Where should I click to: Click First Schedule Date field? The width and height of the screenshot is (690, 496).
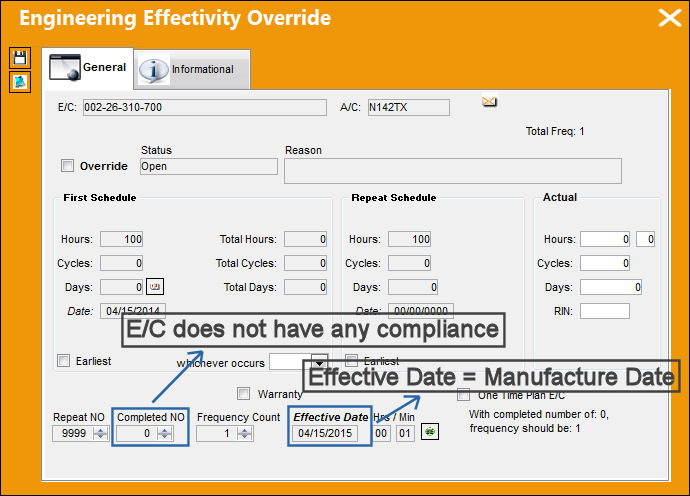tap(133, 310)
